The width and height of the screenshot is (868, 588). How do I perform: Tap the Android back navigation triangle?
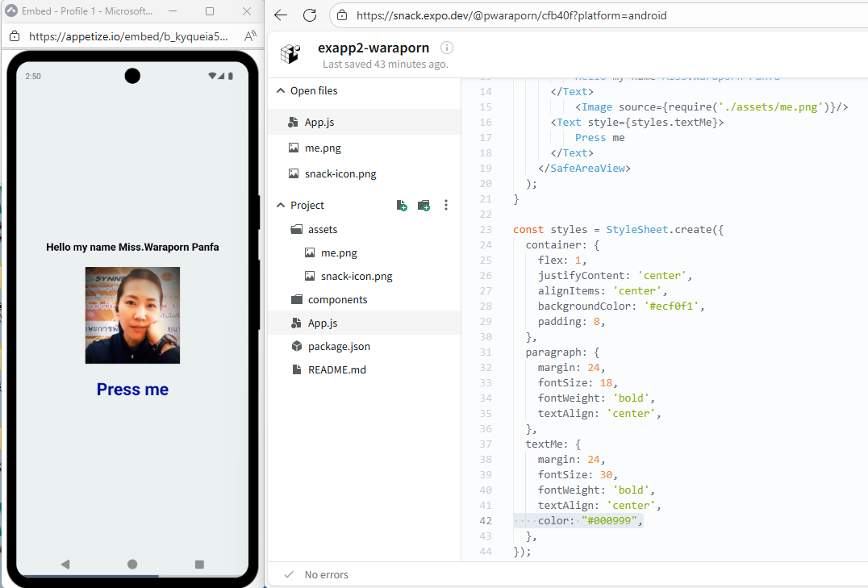65,564
